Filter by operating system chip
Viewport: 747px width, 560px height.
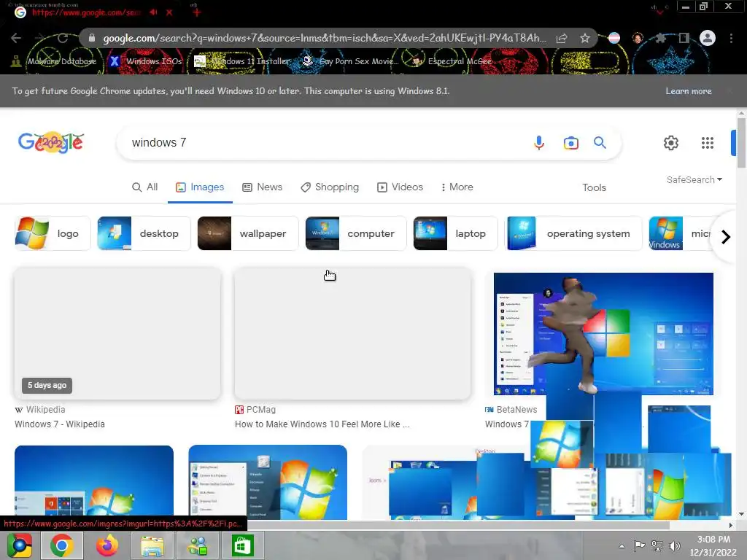[x=573, y=233]
